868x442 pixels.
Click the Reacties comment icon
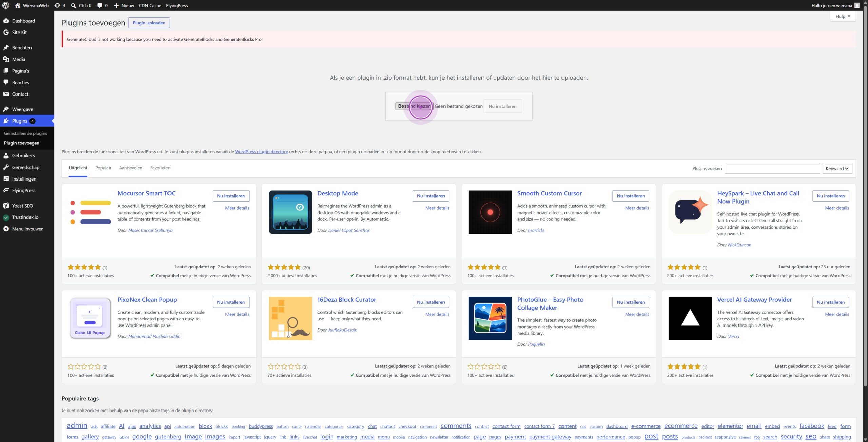pyautogui.click(x=6, y=82)
